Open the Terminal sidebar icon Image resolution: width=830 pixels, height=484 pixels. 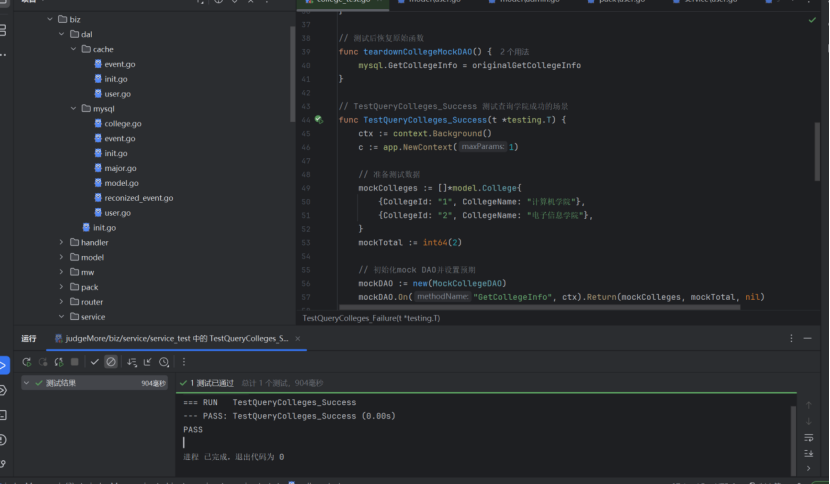point(3,415)
